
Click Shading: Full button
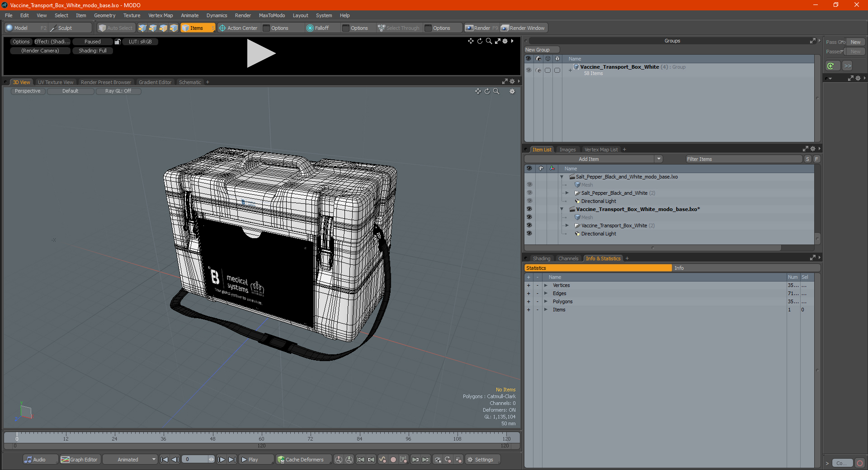point(93,51)
